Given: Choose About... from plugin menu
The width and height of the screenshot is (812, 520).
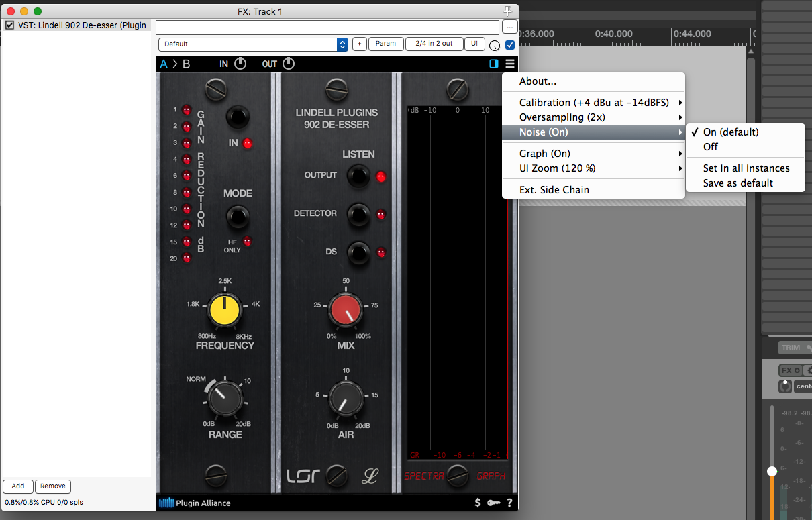Looking at the screenshot, I should click(x=593, y=81).
